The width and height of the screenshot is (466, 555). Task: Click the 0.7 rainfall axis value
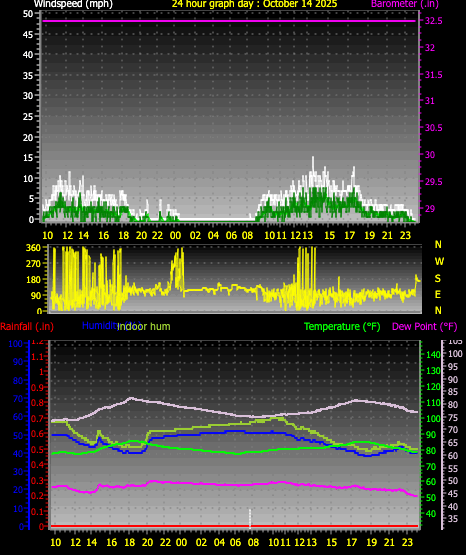tap(38, 418)
